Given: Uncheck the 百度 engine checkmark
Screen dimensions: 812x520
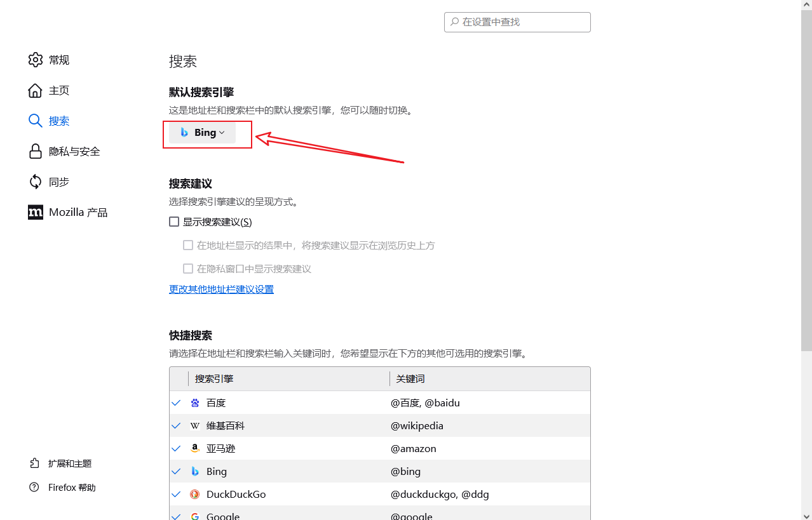Looking at the screenshot, I should coord(177,403).
